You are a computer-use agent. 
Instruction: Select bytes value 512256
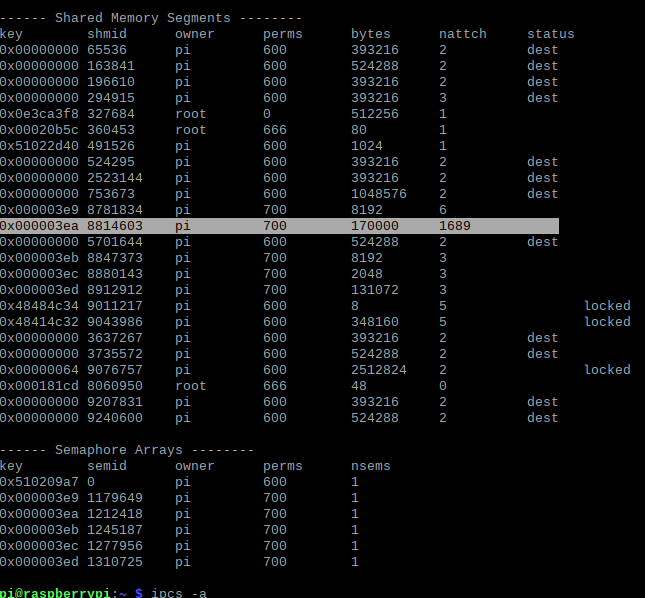(x=375, y=114)
